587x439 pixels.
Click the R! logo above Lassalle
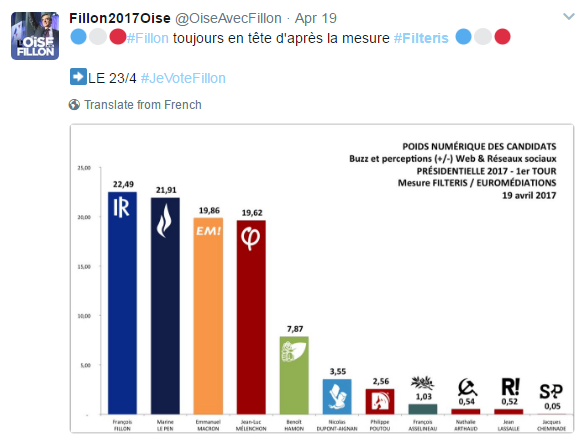510,387
